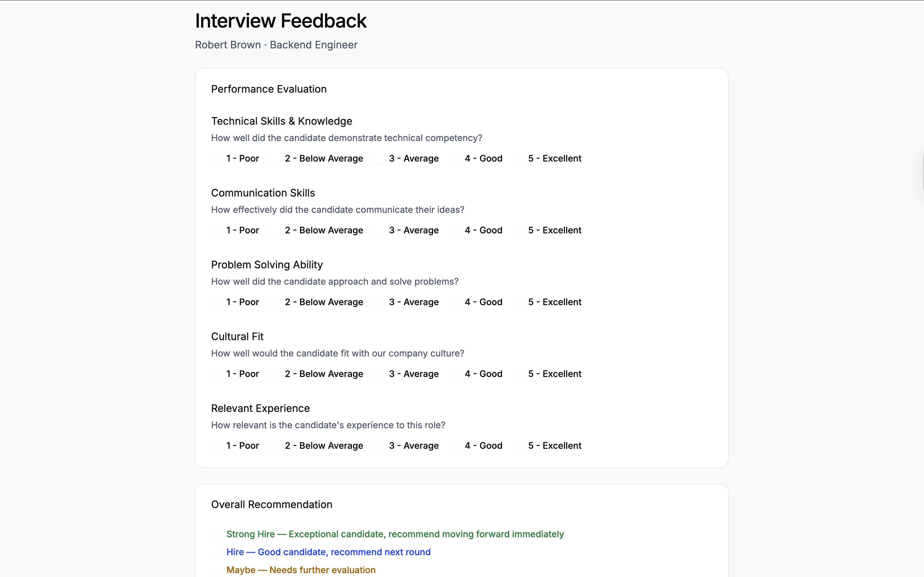
Task: Pick the Maybe recommendation option
Action: point(217,570)
